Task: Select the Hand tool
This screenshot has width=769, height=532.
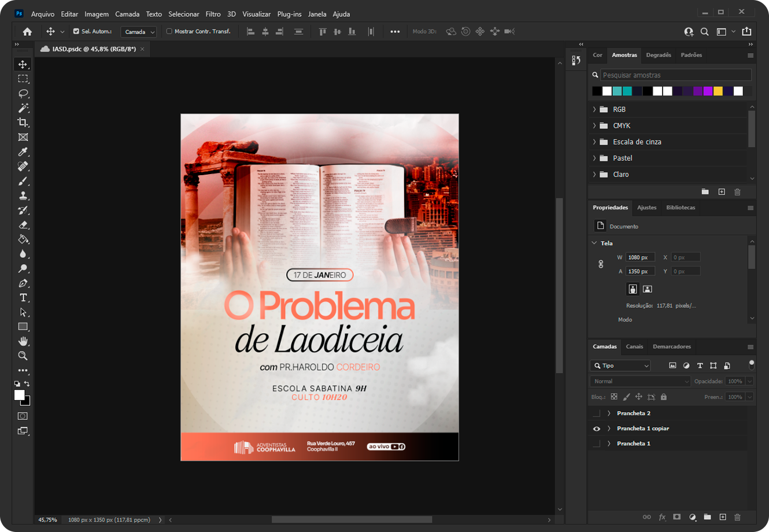Action: pyautogui.click(x=23, y=341)
